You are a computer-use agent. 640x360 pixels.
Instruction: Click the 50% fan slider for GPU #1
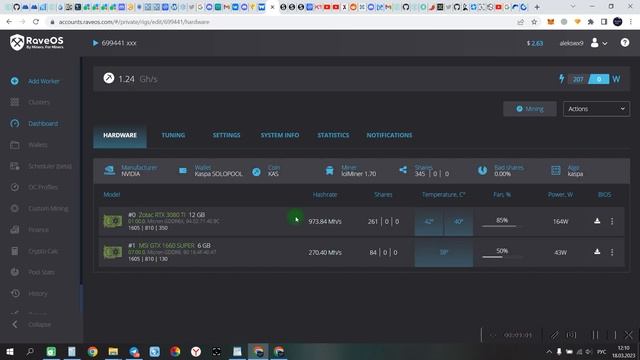(x=502, y=257)
